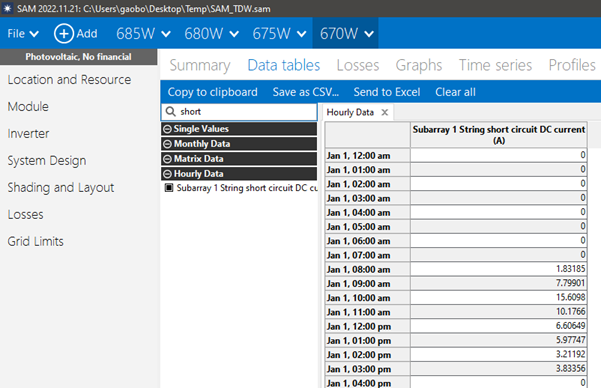Click the search magnifier icon

point(171,112)
